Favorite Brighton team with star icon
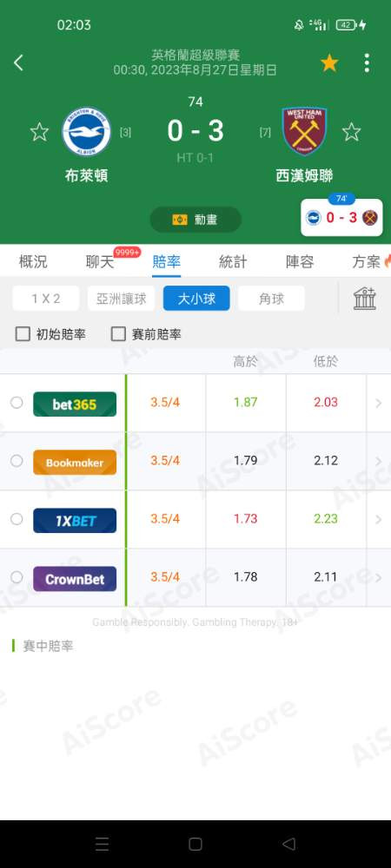 (x=39, y=132)
